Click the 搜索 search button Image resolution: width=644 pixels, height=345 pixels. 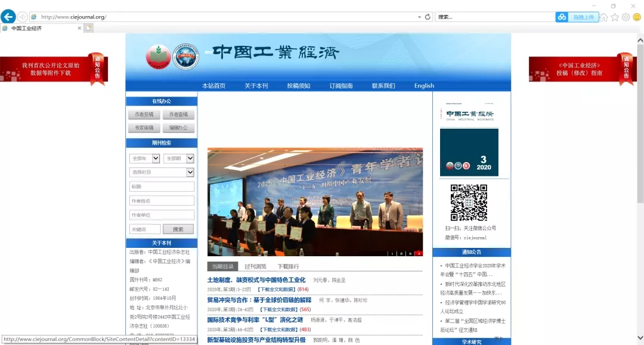(x=178, y=229)
